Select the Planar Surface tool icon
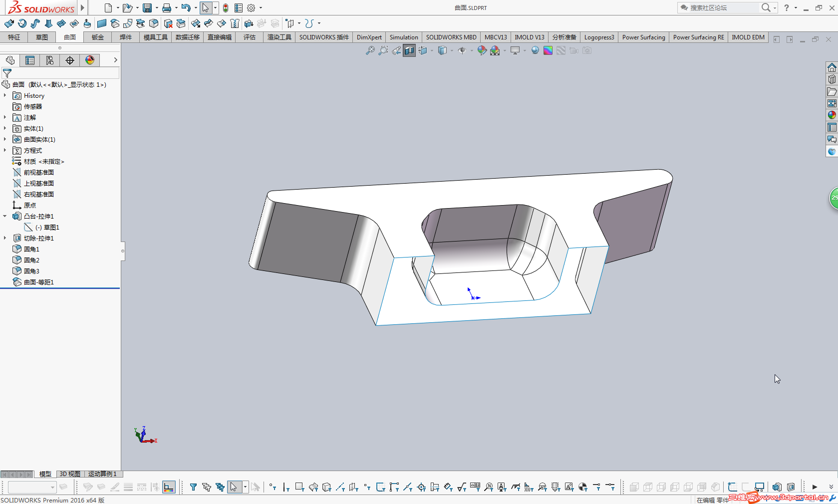Viewport: 838px width, 504px height. [x=102, y=23]
